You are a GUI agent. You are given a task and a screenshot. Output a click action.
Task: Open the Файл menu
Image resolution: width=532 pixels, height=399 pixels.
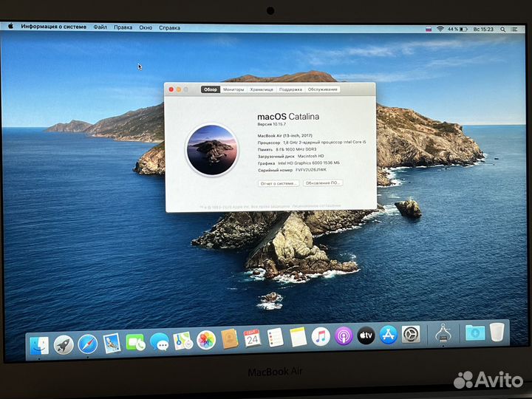[x=100, y=27]
